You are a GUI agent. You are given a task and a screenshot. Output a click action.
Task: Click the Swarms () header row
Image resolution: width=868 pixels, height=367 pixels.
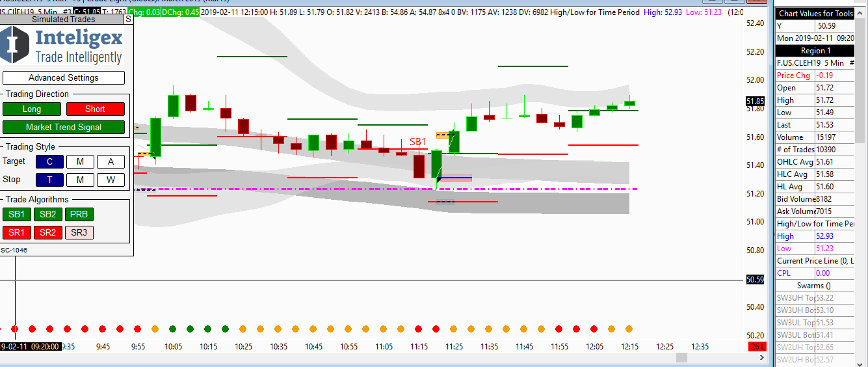point(815,286)
